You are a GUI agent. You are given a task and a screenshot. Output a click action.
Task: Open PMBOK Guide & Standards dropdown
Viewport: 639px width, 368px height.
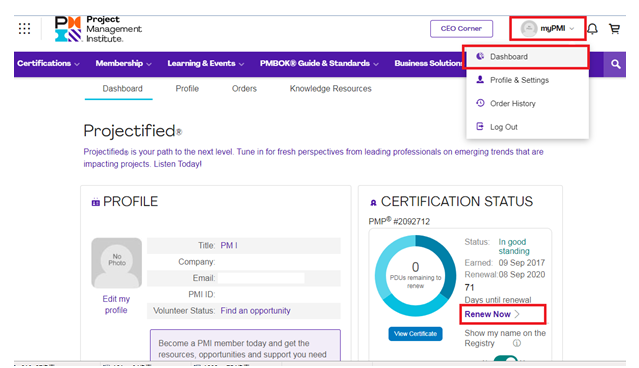pos(319,63)
